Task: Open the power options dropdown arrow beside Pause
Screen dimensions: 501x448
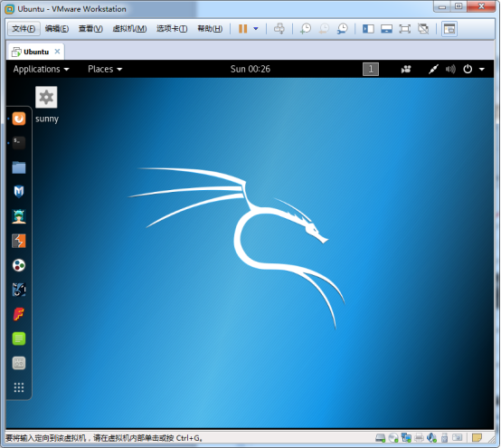Action: [x=256, y=29]
